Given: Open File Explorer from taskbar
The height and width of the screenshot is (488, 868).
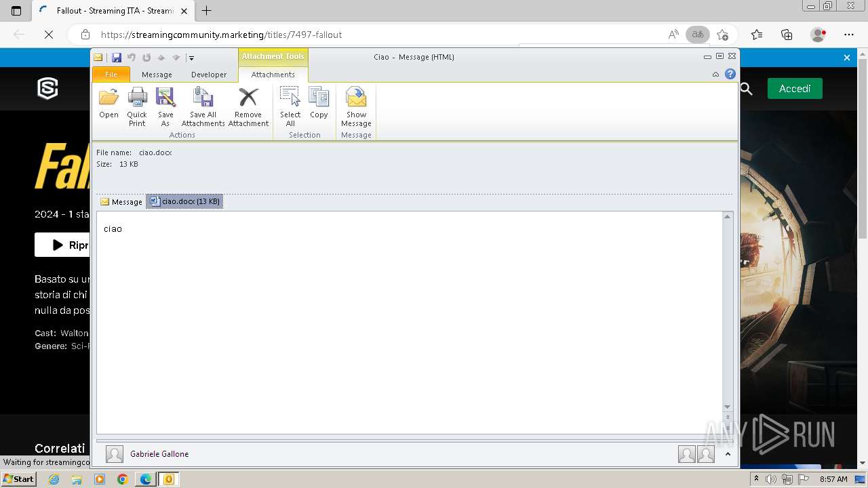Looking at the screenshot, I should click(x=77, y=479).
